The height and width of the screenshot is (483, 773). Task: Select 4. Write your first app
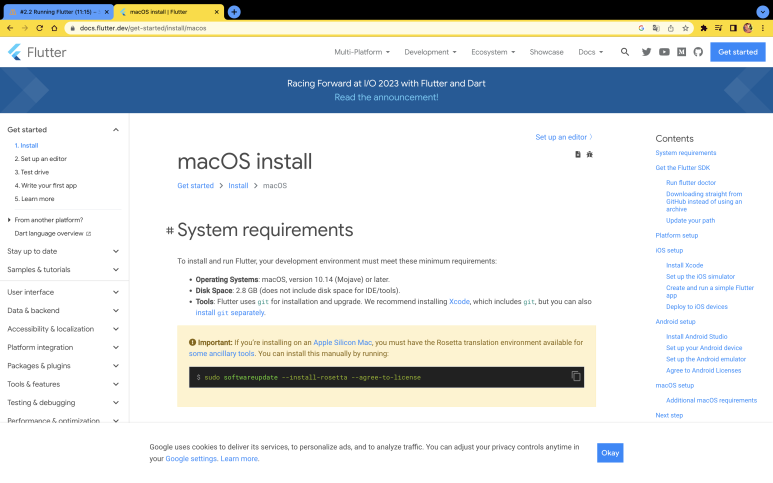[45, 185]
